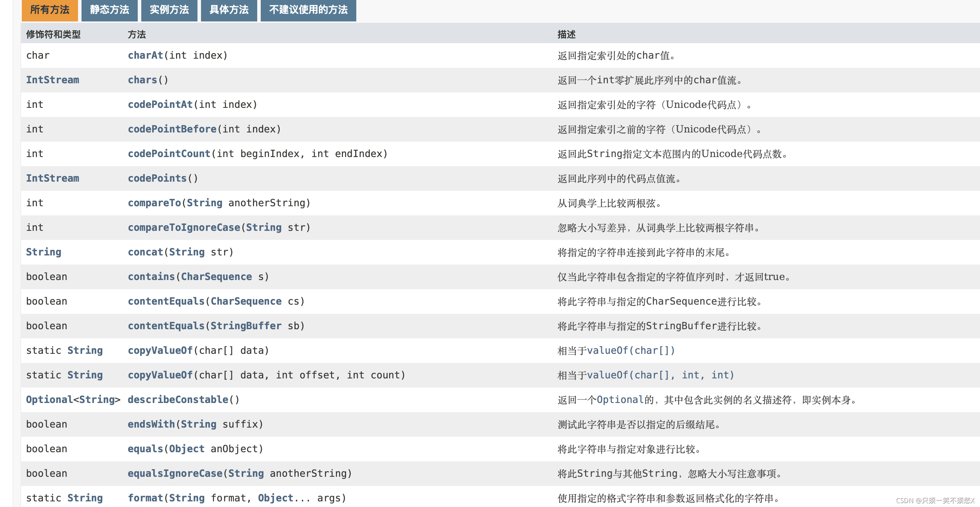The image size is (980, 507).
Task: Show the 具体方法 tab
Action: (x=229, y=10)
